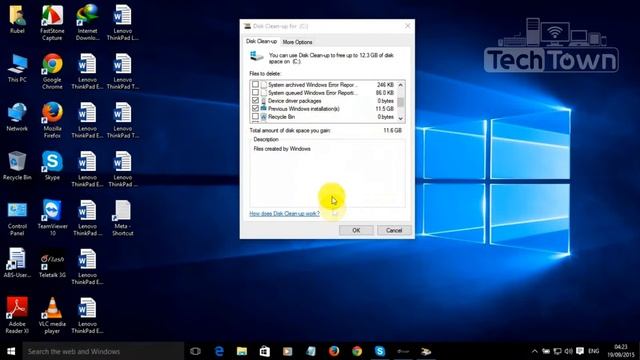Uncheck Device driver packages checkbox
This screenshot has width=640, height=360.
tap(256, 100)
